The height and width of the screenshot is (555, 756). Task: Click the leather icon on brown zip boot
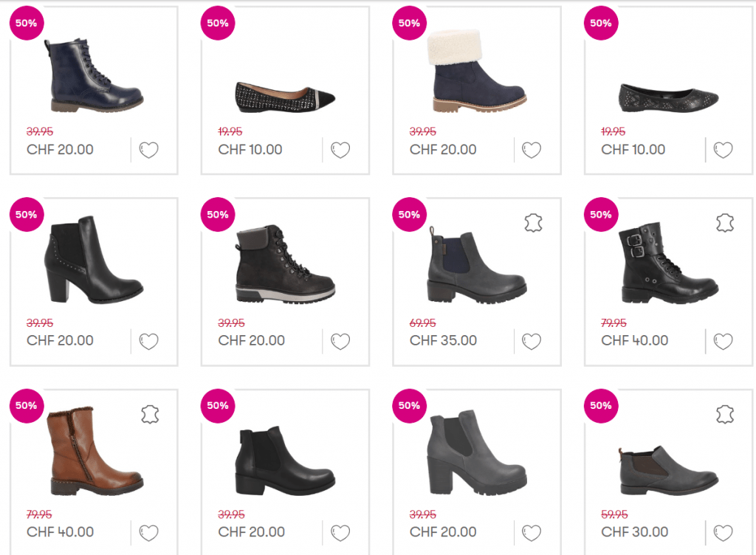pos(151,414)
